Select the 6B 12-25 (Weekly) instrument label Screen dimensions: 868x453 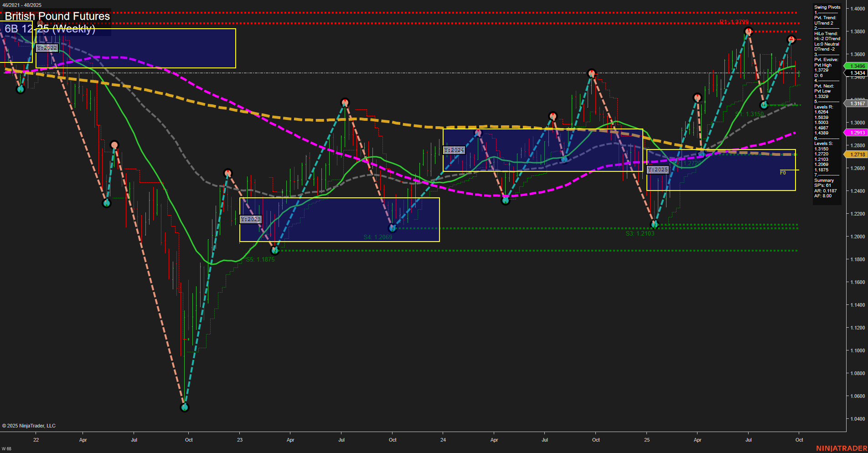(50, 30)
